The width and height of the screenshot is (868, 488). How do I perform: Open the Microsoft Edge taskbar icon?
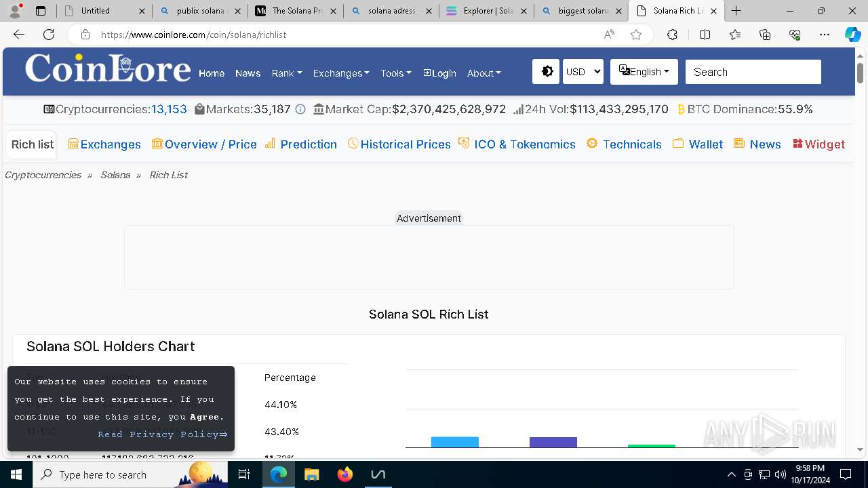(279, 474)
